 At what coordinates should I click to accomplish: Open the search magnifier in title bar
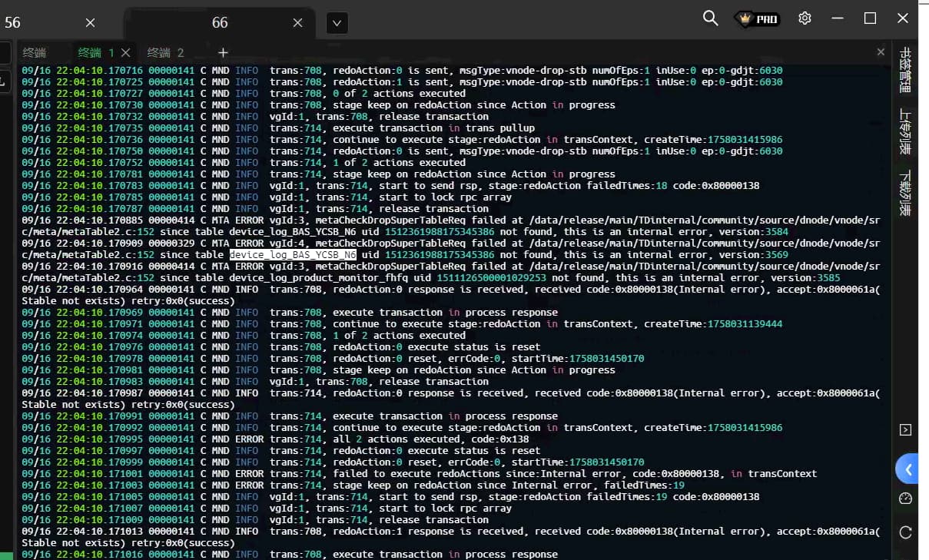click(710, 18)
